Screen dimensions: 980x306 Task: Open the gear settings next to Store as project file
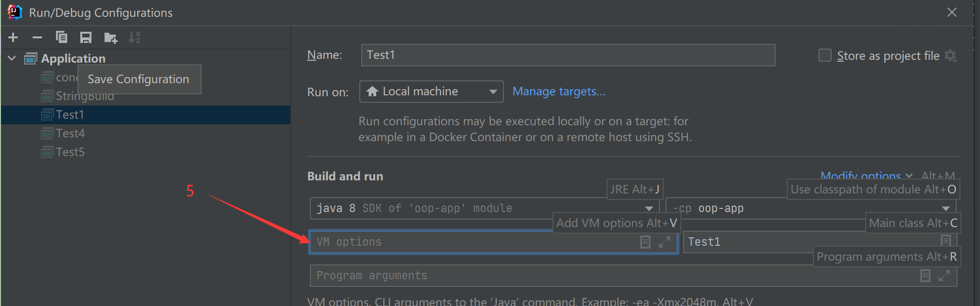point(951,56)
